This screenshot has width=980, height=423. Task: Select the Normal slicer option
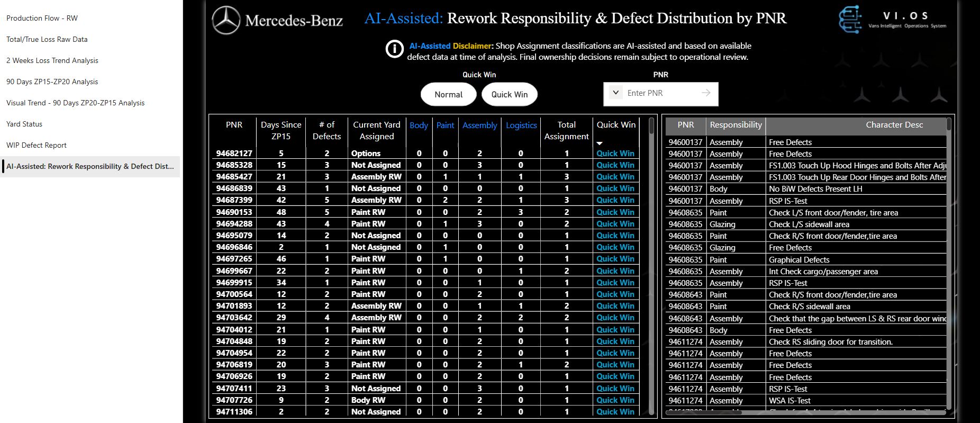point(448,94)
